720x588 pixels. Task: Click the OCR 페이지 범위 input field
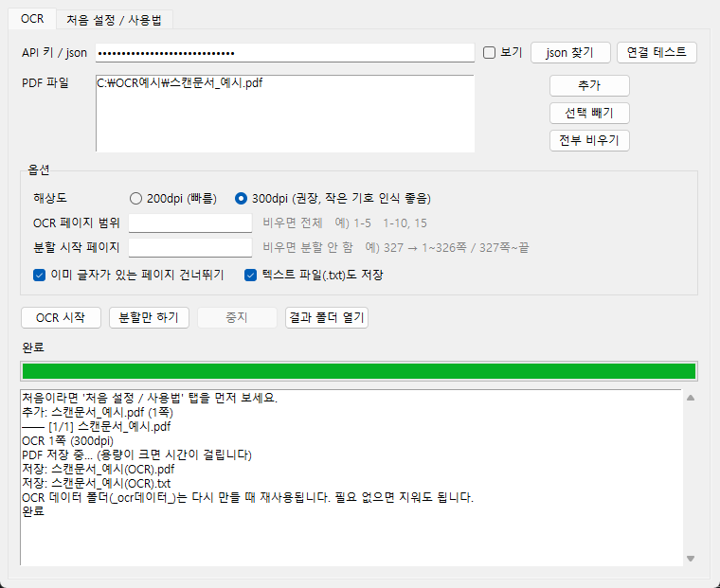[190, 223]
